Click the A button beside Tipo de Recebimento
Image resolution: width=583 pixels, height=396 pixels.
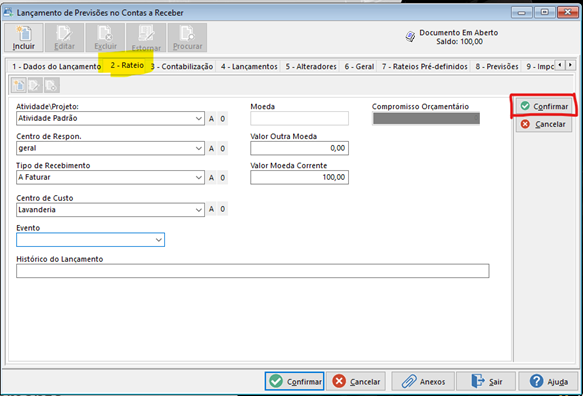(211, 178)
